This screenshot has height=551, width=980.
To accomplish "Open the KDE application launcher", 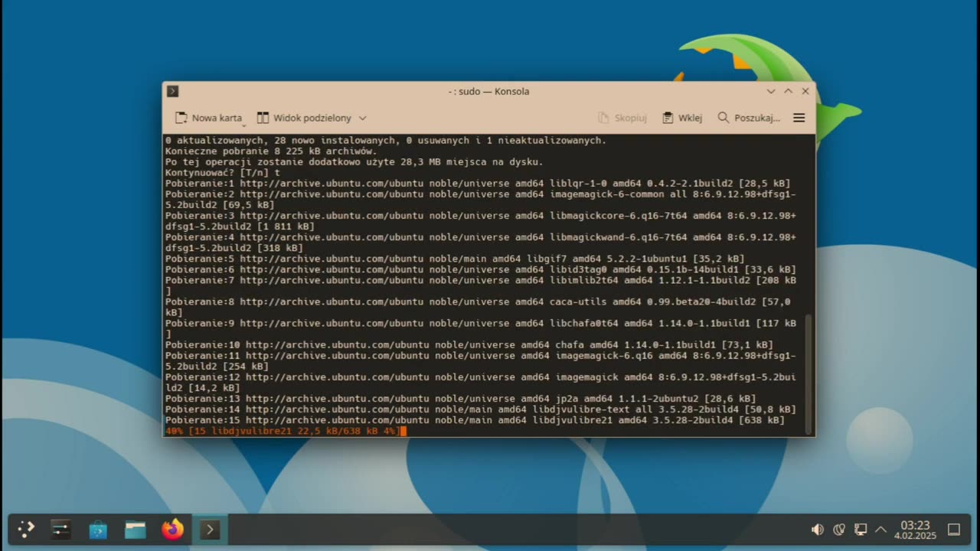I will click(x=27, y=530).
